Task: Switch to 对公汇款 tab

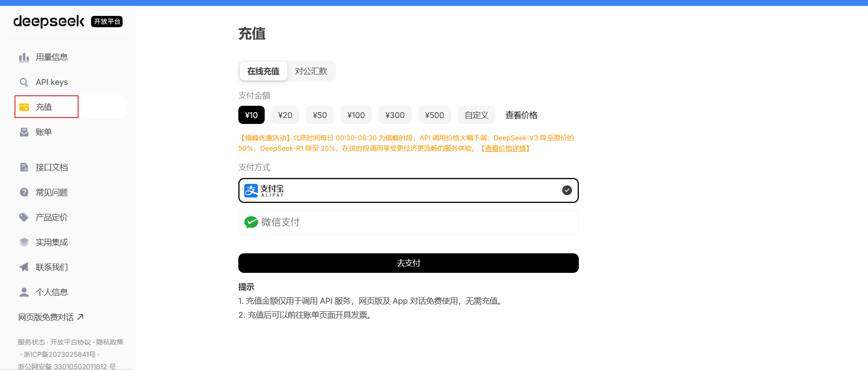Action: click(x=311, y=71)
